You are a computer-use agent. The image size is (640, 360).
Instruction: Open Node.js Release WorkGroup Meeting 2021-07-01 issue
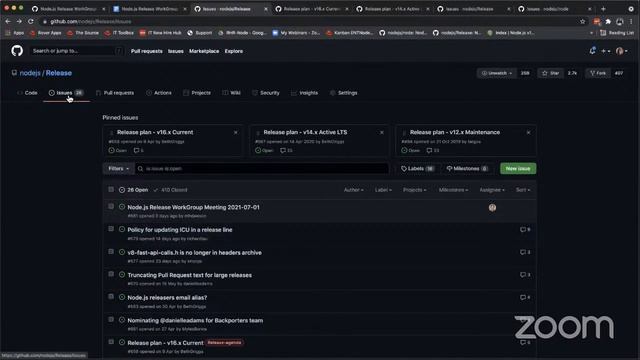point(193,207)
